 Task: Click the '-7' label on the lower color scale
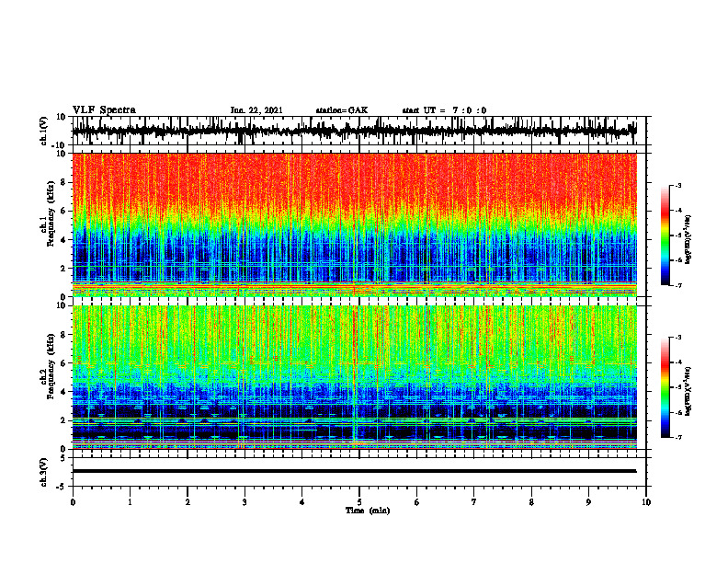pos(678,437)
